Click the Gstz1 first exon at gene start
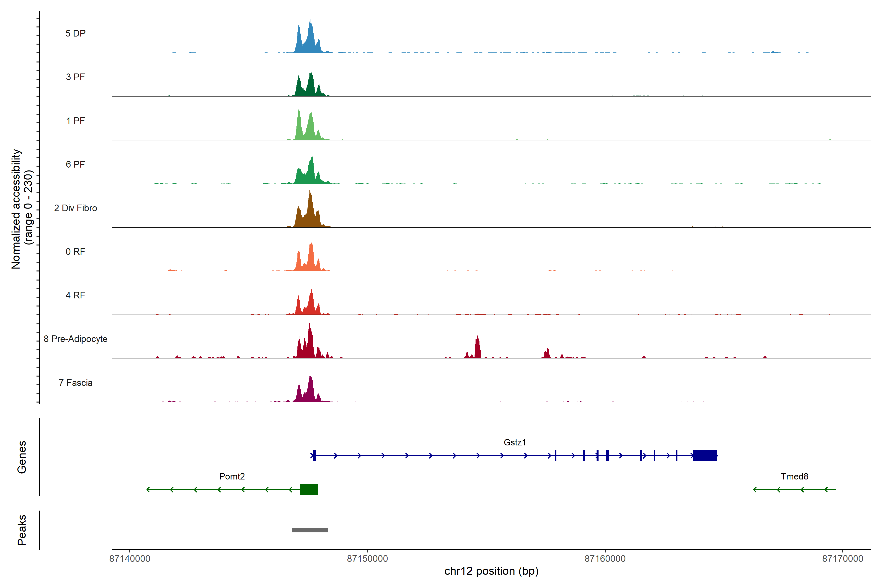Screen dimensions: 882x588 (315, 455)
